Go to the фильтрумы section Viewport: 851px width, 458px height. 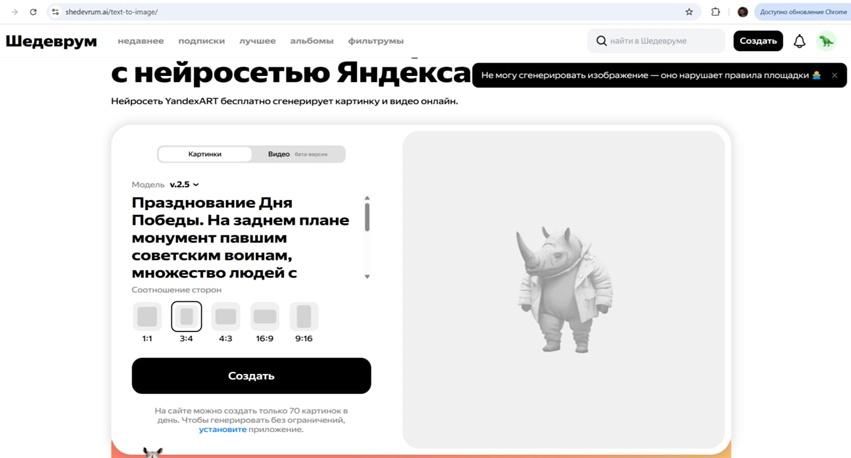376,41
